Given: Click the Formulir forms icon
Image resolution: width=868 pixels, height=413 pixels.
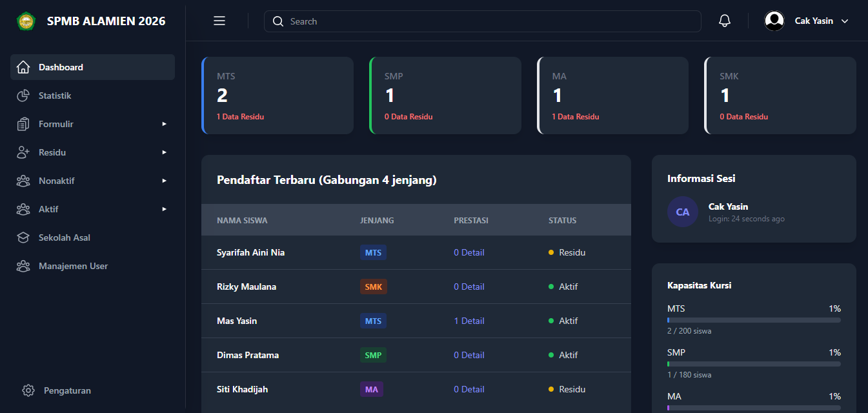Looking at the screenshot, I should pos(23,123).
